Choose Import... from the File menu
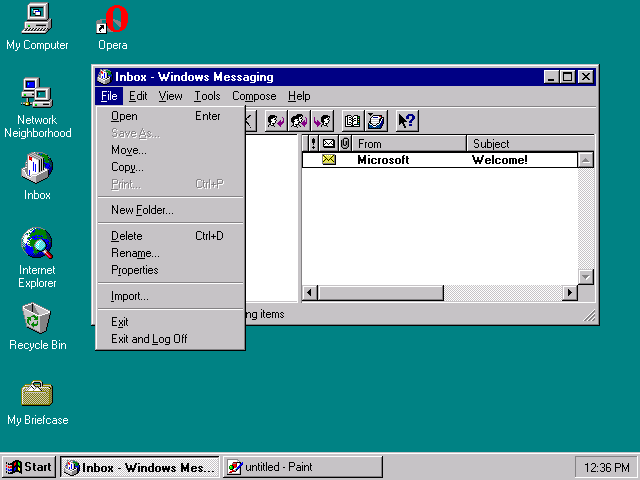 (x=171, y=296)
